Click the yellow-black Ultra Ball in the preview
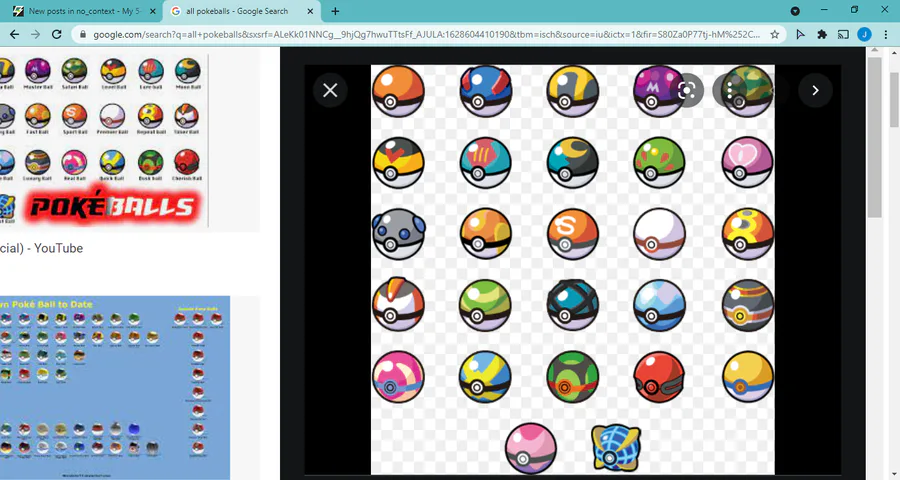 pos(572,91)
